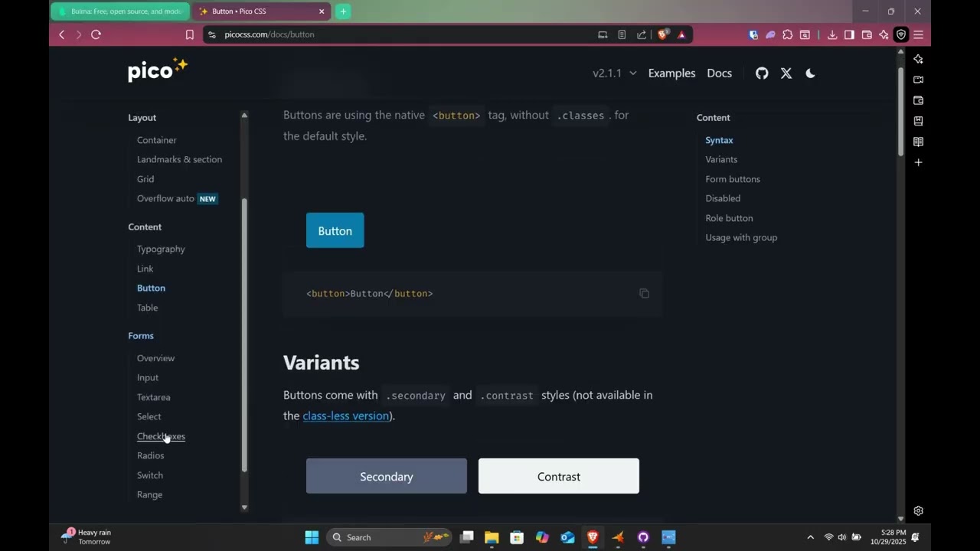Open the Pico GitHub repository icon
Screen dimensions: 980x551
[x=762, y=73]
